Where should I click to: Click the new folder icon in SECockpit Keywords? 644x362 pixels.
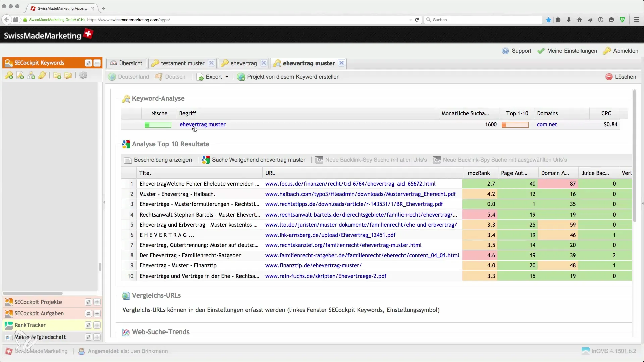[57, 76]
